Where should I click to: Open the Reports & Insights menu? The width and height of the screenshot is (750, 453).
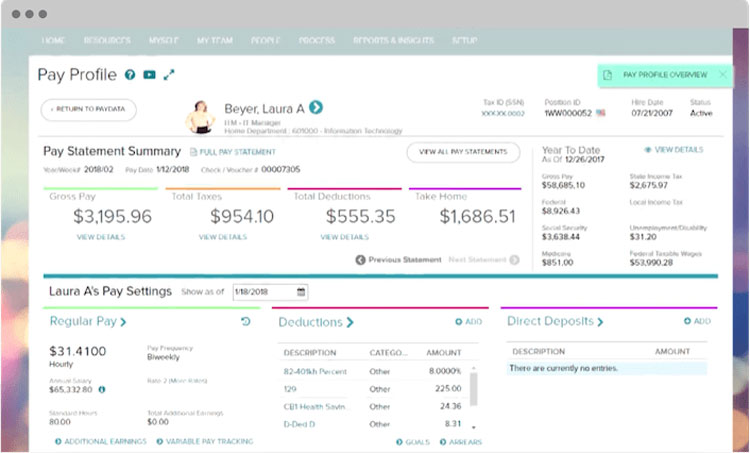[x=393, y=41]
